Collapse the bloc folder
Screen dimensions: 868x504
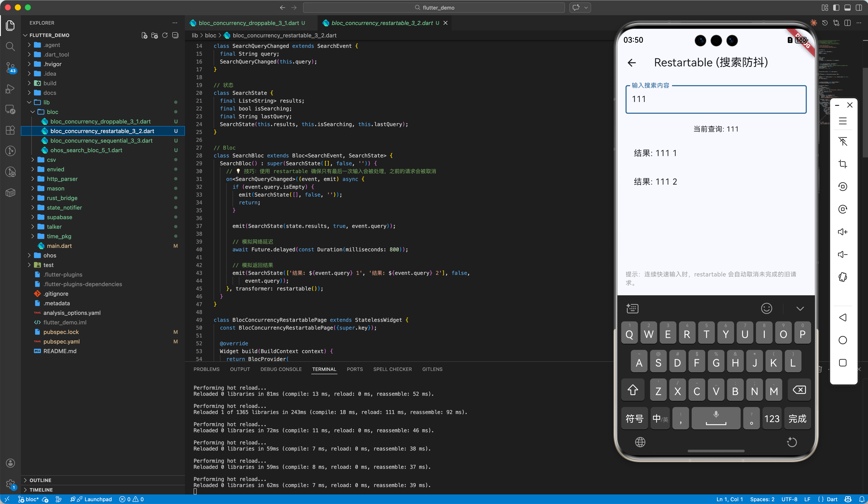(x=52, y=112)
